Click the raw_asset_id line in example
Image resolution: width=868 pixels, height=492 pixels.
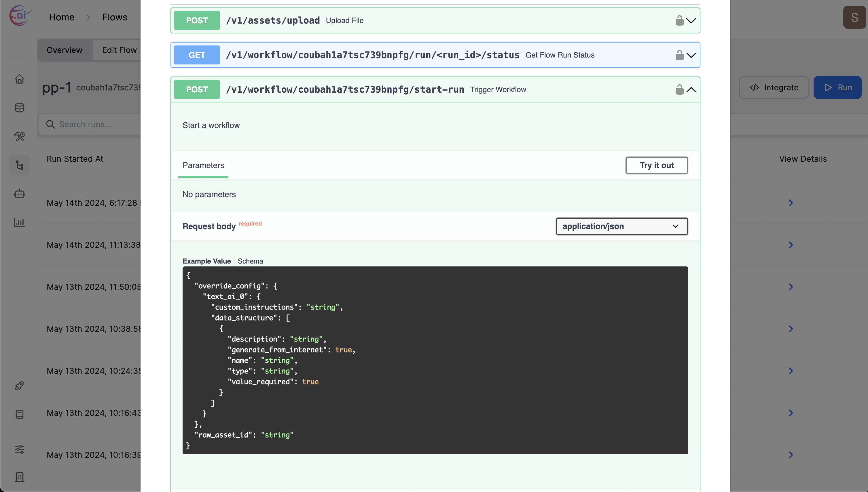244,435
